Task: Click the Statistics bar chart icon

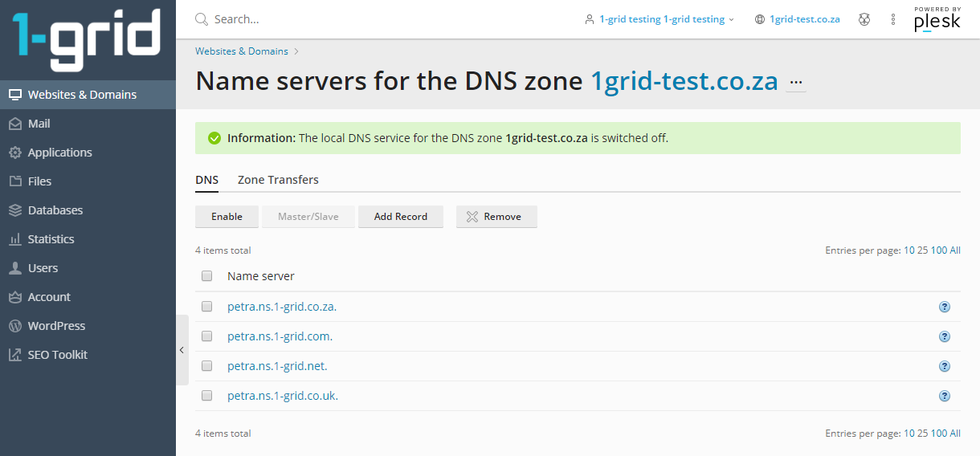Action: click(x=14, y=239)
